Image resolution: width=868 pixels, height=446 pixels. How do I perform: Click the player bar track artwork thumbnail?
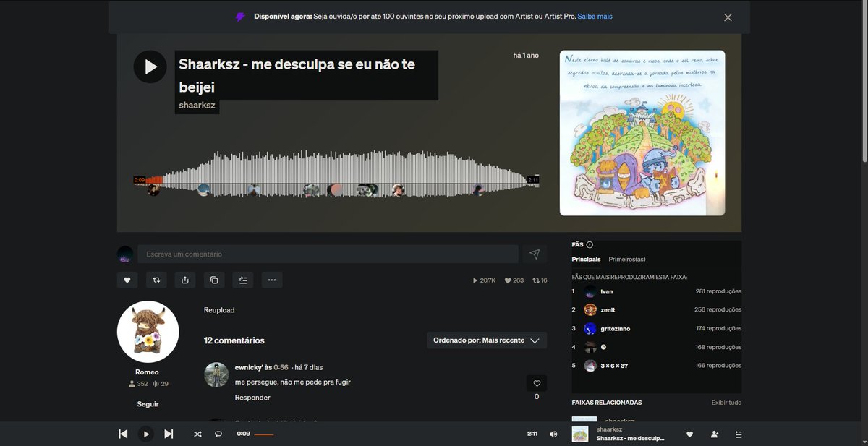click(x=579, y=434)
